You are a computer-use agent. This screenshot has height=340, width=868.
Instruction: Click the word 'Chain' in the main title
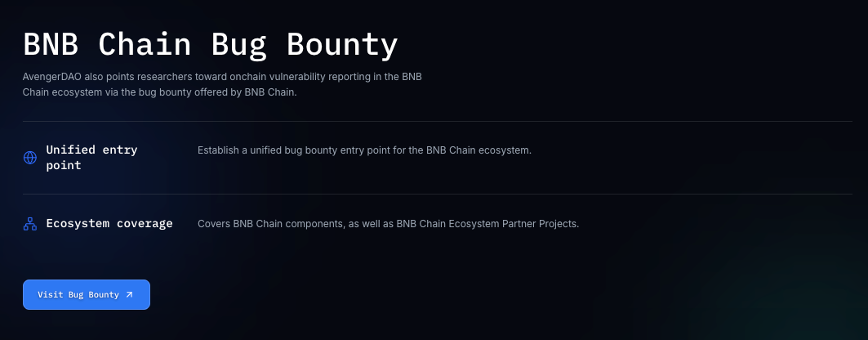145,44
